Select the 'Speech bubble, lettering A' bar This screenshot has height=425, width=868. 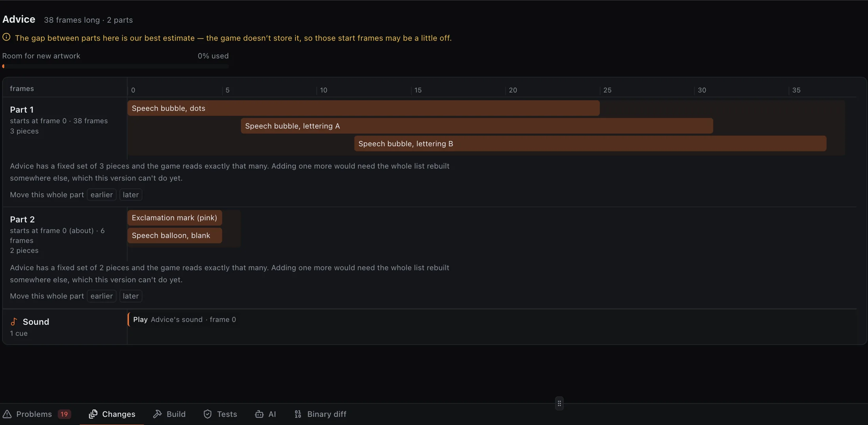coord(477,126)
